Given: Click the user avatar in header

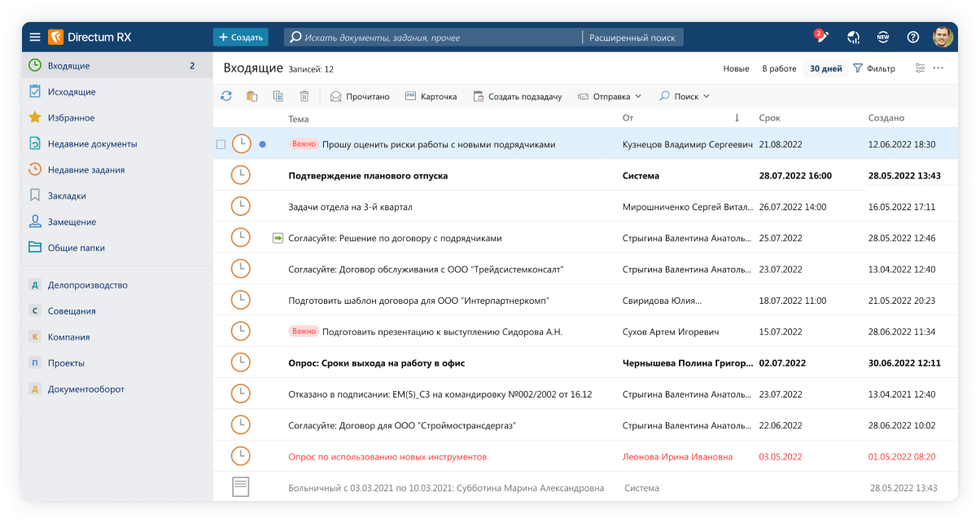Looking at the screenshot, I should pos(943,37).
